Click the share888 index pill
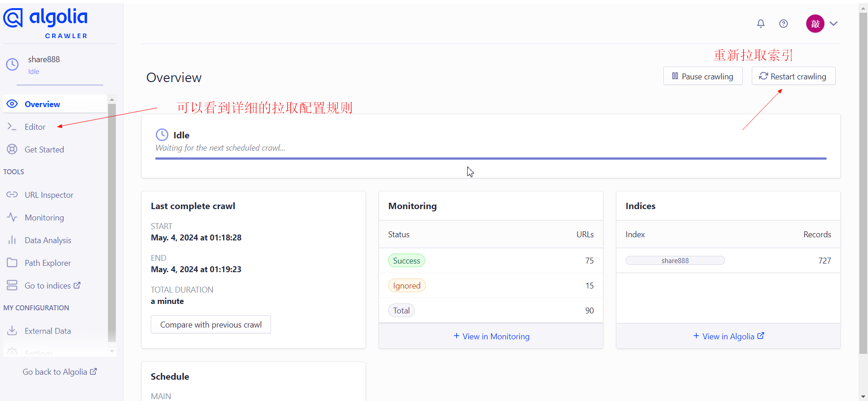 coord(675,260)
